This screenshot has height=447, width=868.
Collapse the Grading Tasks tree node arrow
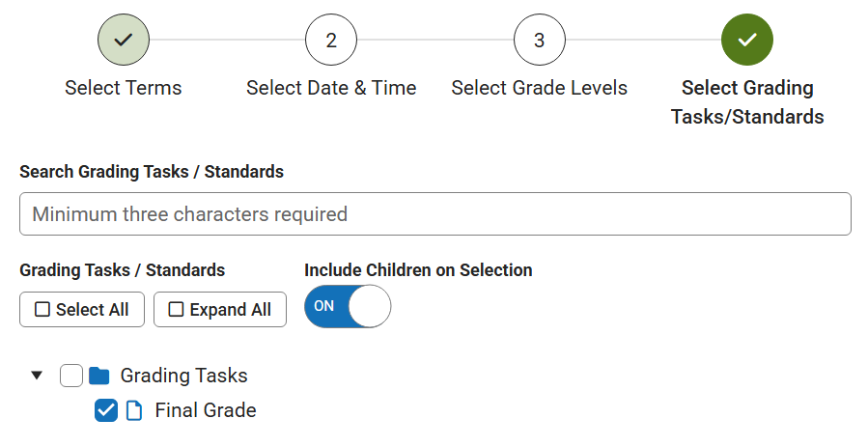[38, 376]
